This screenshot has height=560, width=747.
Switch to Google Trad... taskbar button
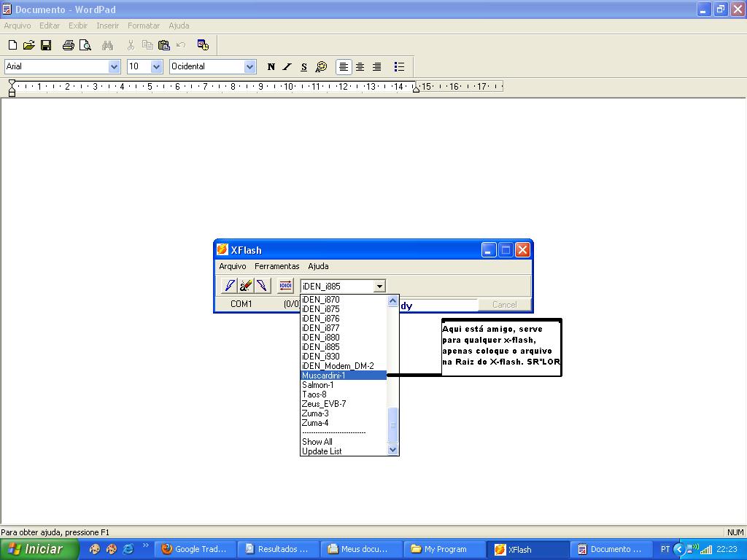pyautogui.click(x=194, y=550)
